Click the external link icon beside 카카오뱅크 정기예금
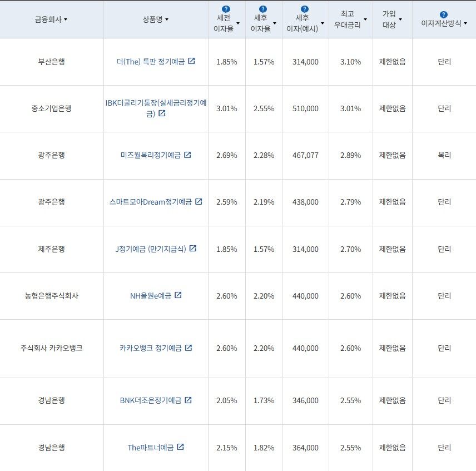The width and height of the screenshot is (476, 471). tap(189, 348)
